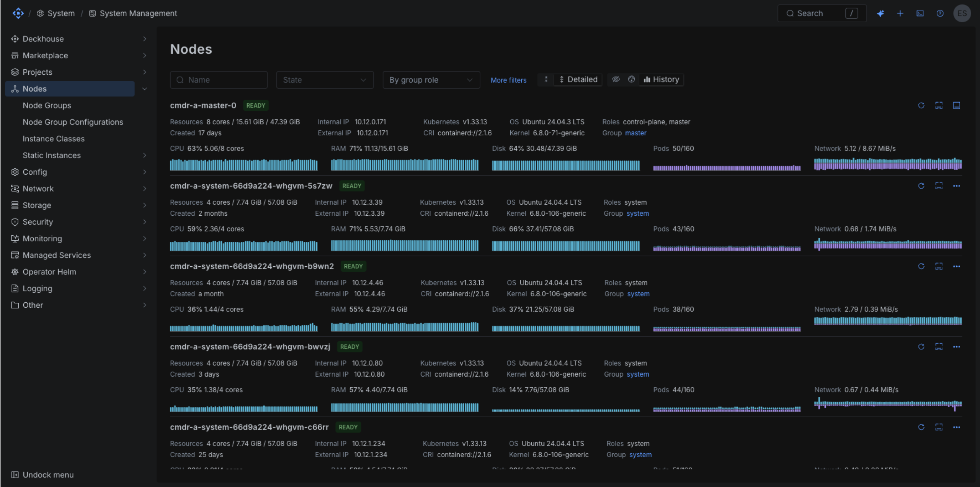Viewport: 980px width, 487px height.
Task: Toggle hidden metrics eye icon
Action: point(616,79)
